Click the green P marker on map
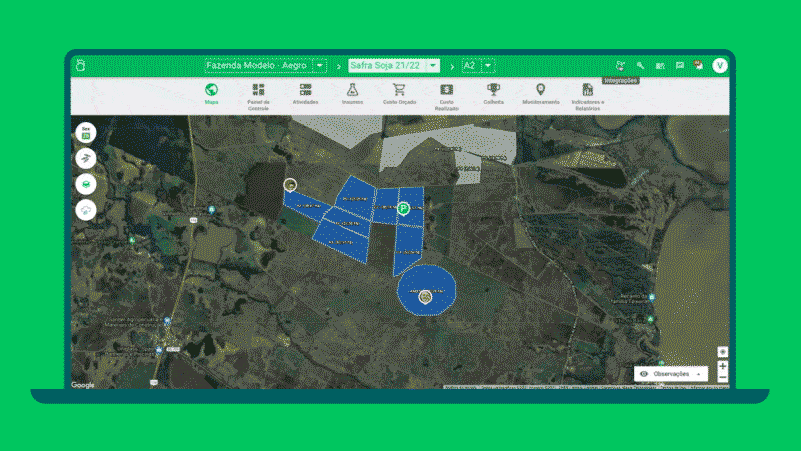Viewport: 801px width, 451px height. point(403,208)
